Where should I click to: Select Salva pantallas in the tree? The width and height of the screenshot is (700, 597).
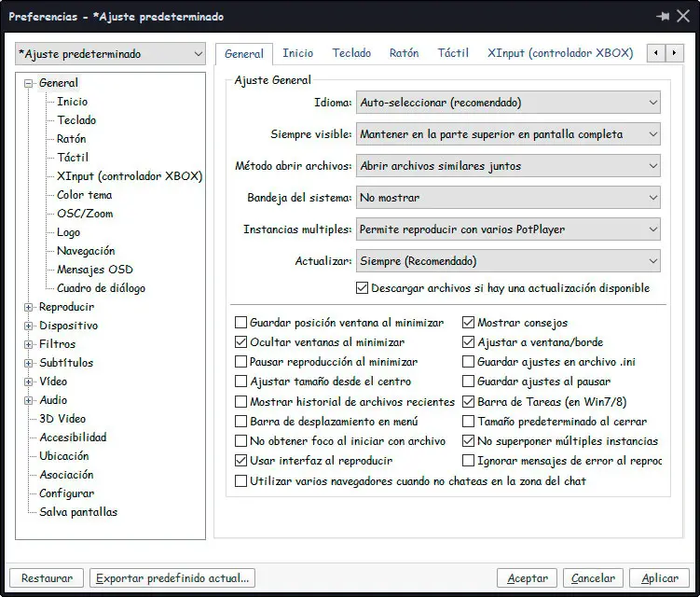[x=78, y=512]
